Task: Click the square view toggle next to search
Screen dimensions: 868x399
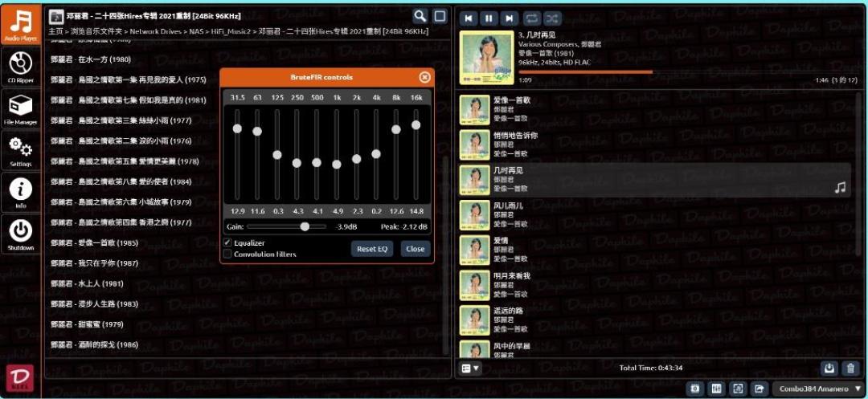Action: pos(440,17)
